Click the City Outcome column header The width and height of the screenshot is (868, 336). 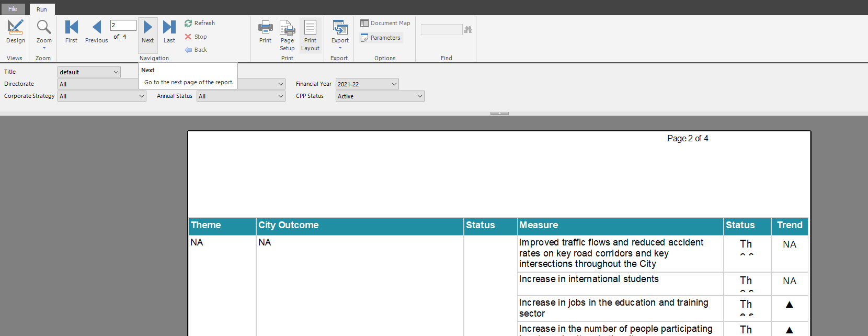360,226
